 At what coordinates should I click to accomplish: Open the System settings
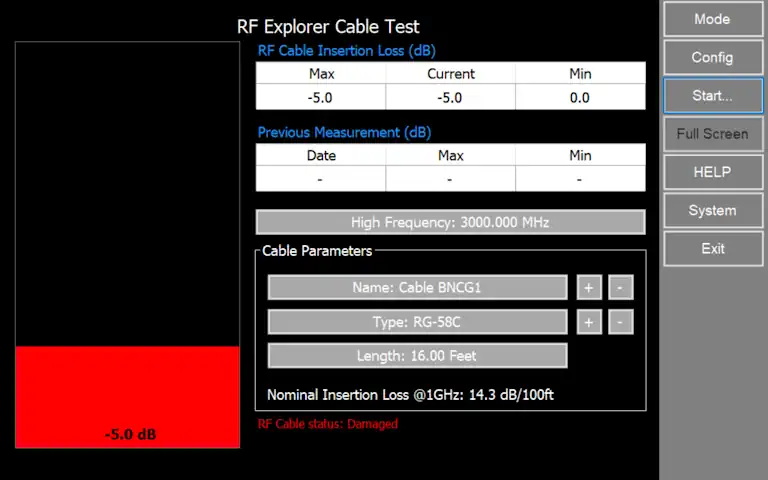[x=712, y=210]
